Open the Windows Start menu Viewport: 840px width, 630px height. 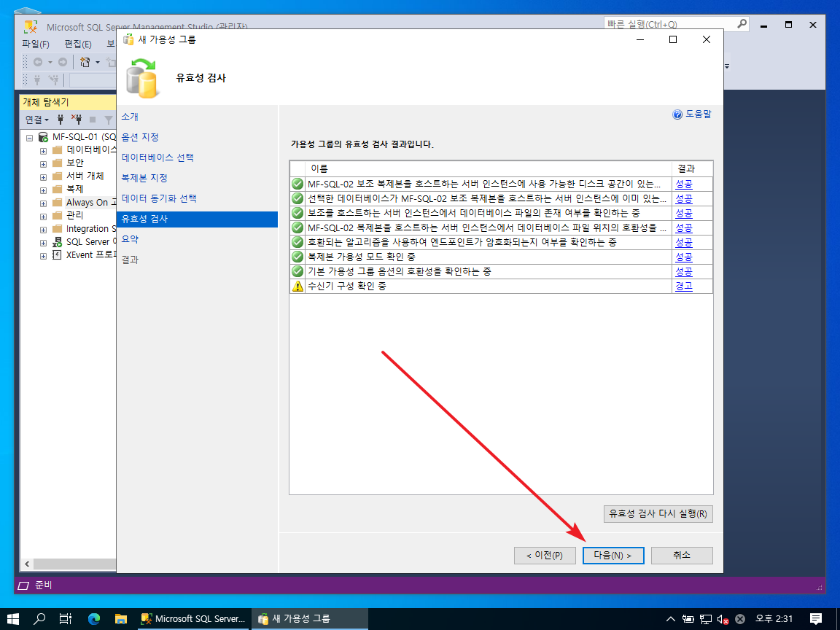[x=13, y=619]
